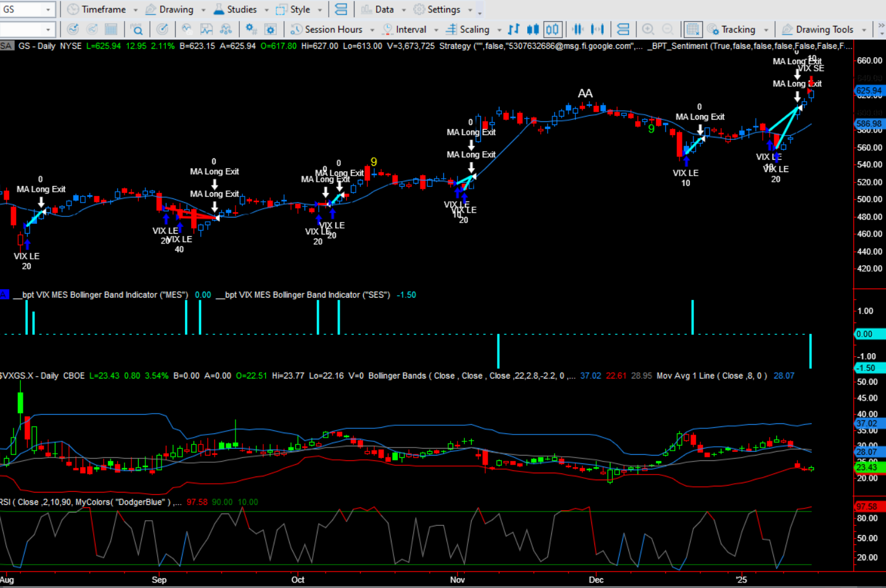Click the green 23.43 price label on VXGS axis
Screen dimensions: 886x588
[x=869, y=467]
